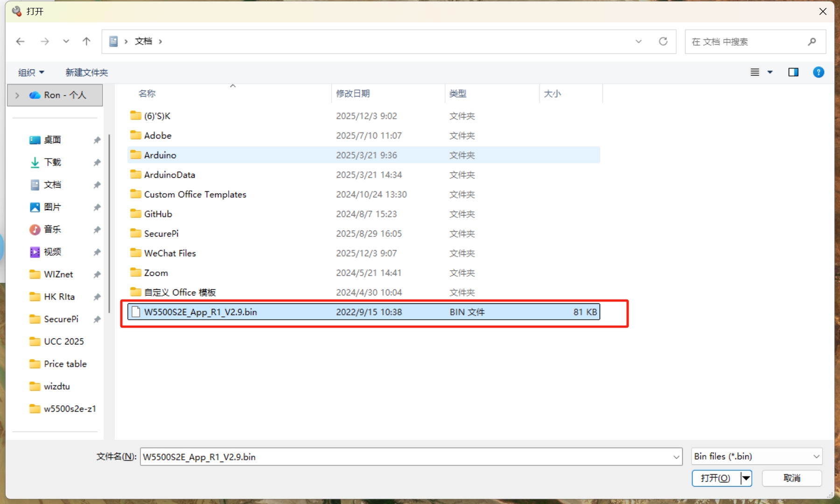840x504 pixels.
Task: Expand the Ron - 个人 tree node
Action: point(17,95)
